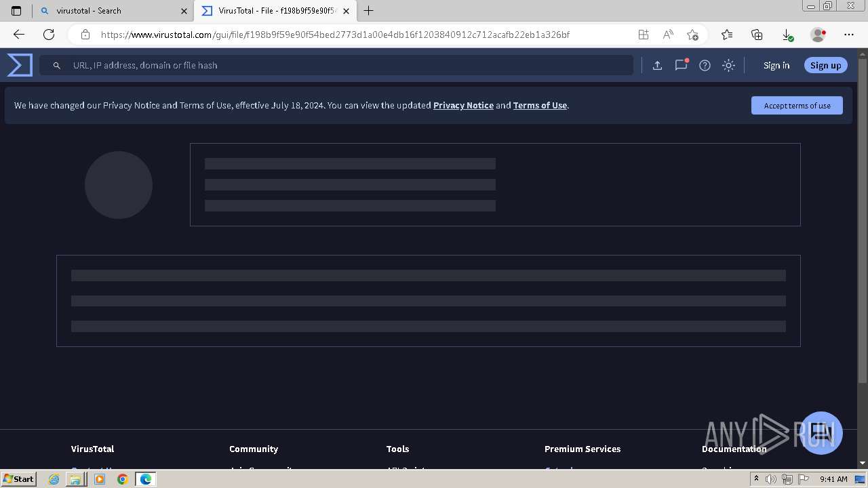Focus the URL, IP address, domain search field
868x488 pixels.
[336, 65]
